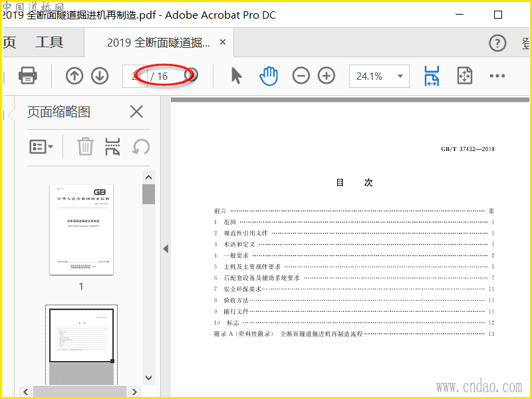Activate the hand pan tool
The width and height of the screenshot is (532, 399).
(x=269, y=76)
